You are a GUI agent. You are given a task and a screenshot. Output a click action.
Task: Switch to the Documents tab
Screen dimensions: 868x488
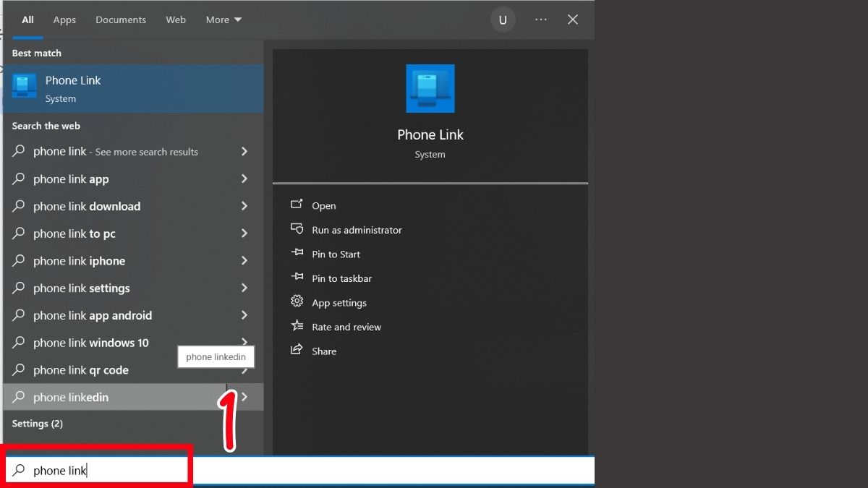121,20
